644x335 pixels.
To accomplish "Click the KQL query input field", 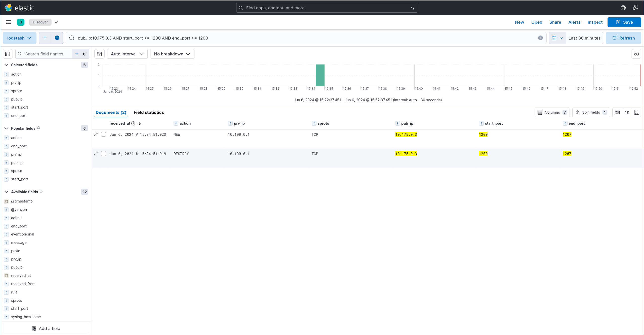I will pyautogui.click(x=306, y=38).
